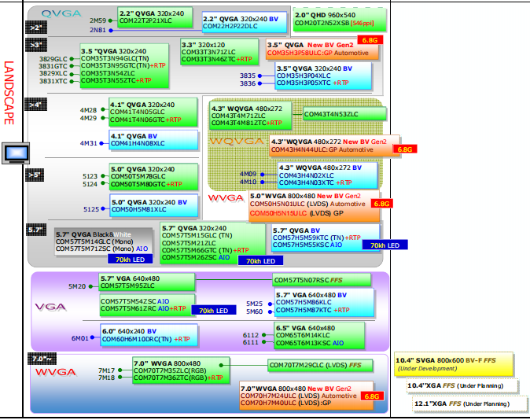Click COM35T3N94GLC(TN) part number
This screenshot has height=420, width=530.
tap(115, 58)
